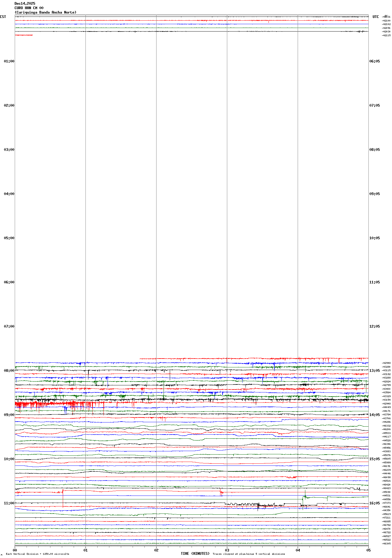Click the 10:05 UTC time label
The image size is (392, 558).
(x=374, y=238)
